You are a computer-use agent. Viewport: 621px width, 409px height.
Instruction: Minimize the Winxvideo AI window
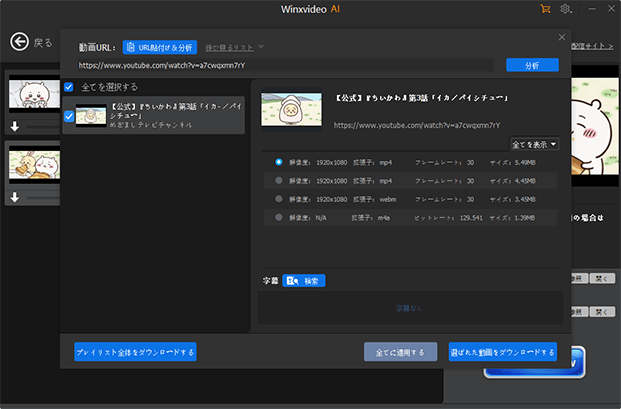pyautogui.click(x=592, y=9)
